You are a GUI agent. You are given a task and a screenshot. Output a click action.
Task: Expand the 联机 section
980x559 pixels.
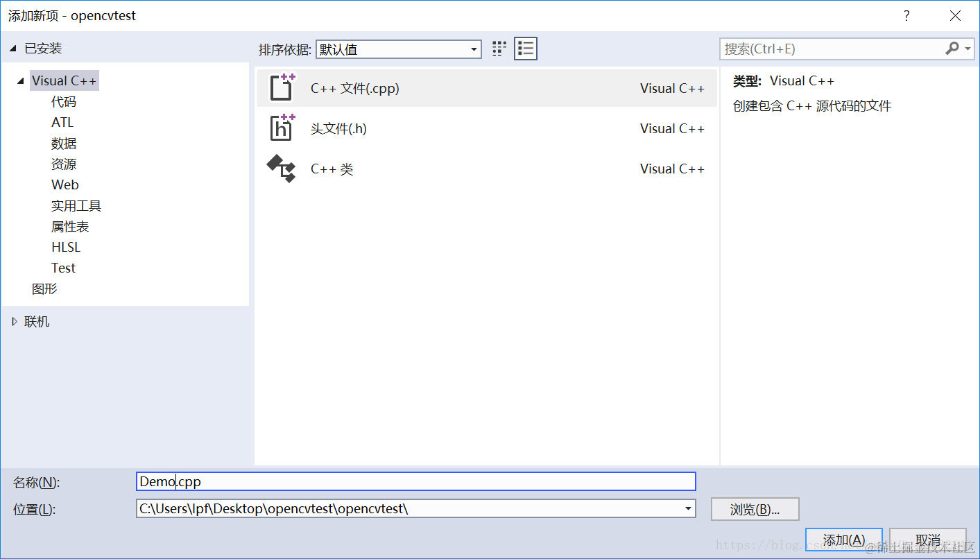(15, 322)
